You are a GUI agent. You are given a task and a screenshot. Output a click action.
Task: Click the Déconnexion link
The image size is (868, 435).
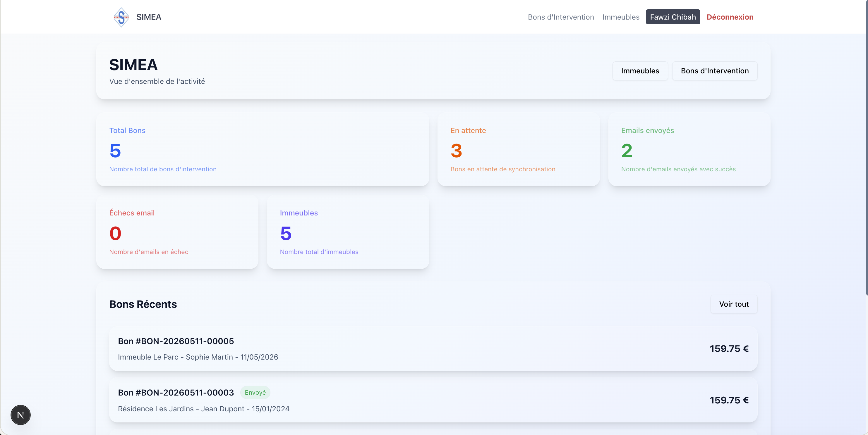coord(730,17)
